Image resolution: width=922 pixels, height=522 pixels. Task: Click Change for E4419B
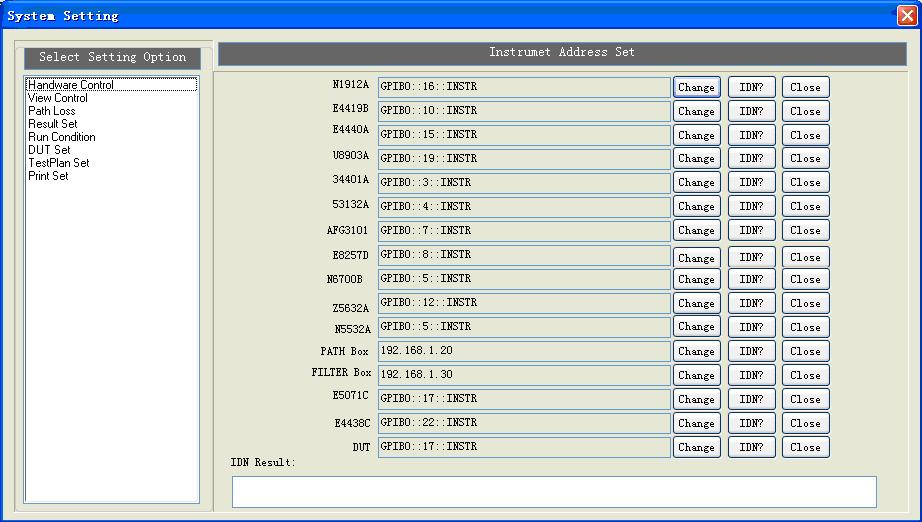[697, 111]
